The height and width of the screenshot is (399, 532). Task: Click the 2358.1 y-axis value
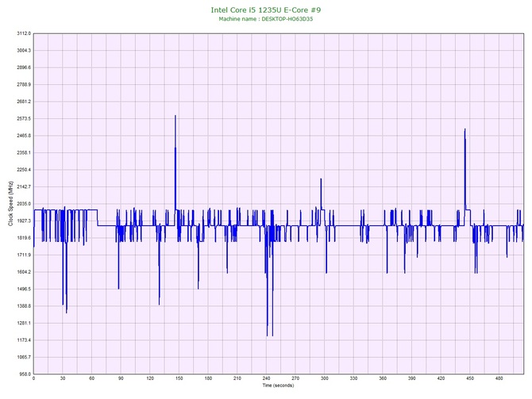[x=24, y=152]
